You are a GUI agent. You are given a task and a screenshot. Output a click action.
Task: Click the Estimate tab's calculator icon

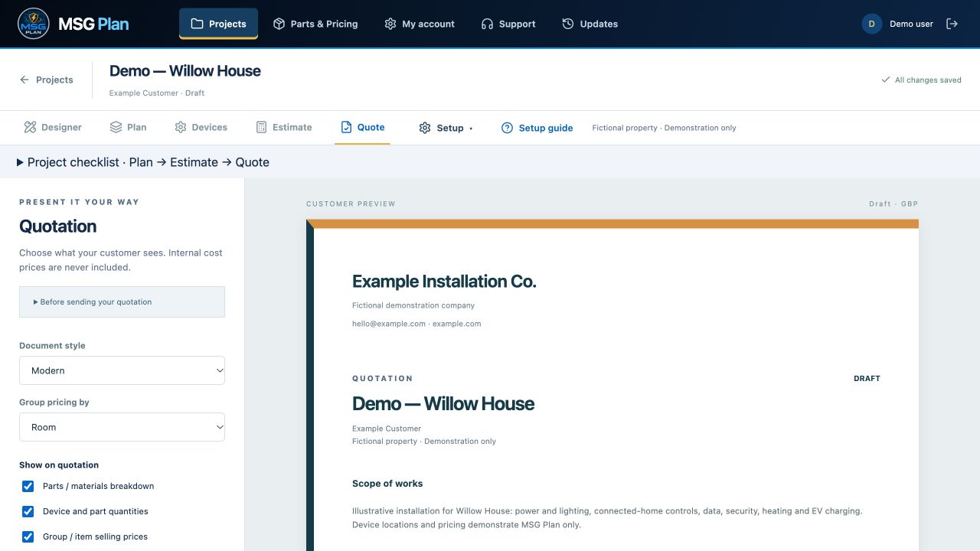coord(261,127)
